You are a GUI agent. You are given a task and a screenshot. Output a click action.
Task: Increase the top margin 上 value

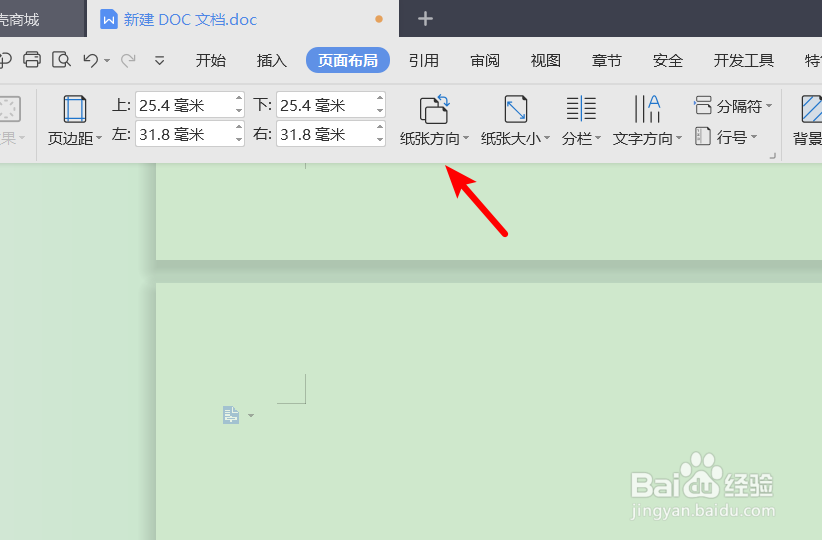click(239, 98)
